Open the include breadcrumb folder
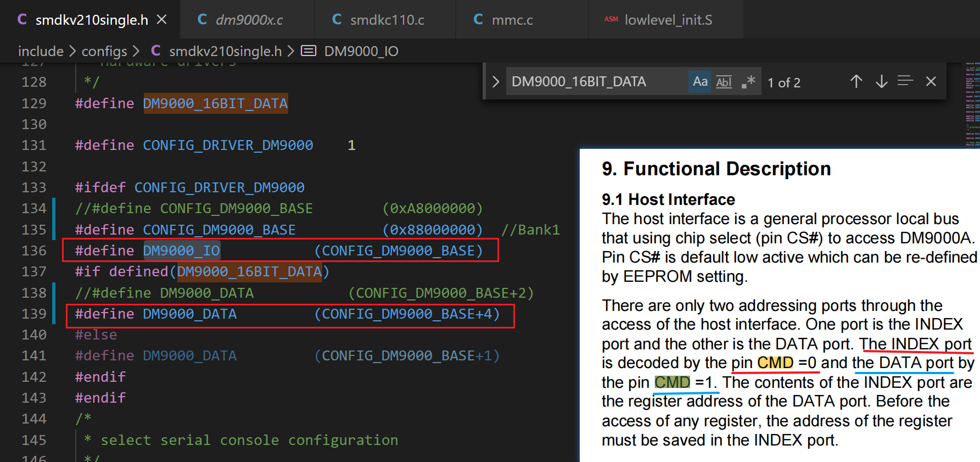This screenshot has height=462, width=980. [x=41, y=51]
